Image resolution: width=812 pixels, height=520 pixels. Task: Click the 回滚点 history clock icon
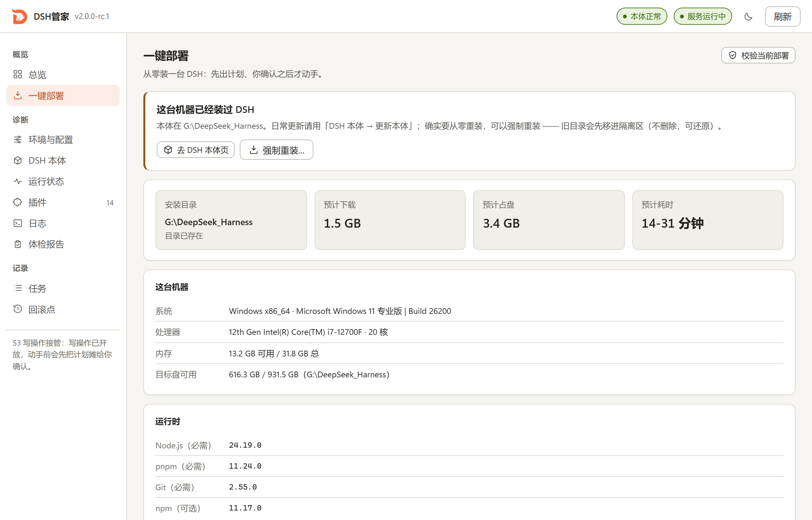(17, 309)
